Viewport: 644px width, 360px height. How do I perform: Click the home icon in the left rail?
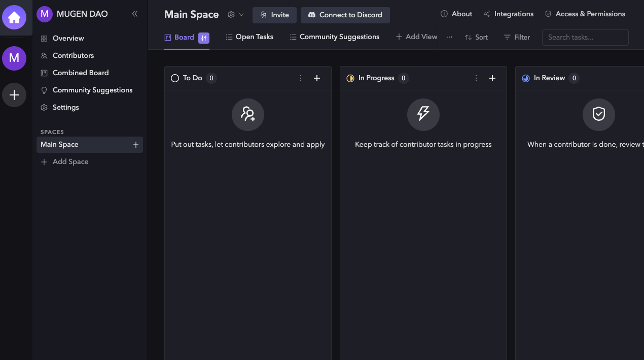[14, 17]
